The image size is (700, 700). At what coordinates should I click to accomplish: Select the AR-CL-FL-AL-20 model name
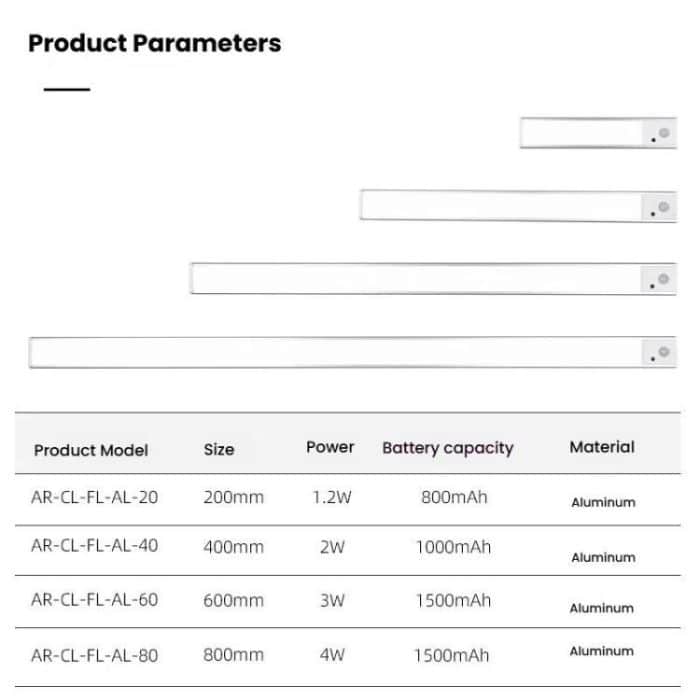(94, 496)
